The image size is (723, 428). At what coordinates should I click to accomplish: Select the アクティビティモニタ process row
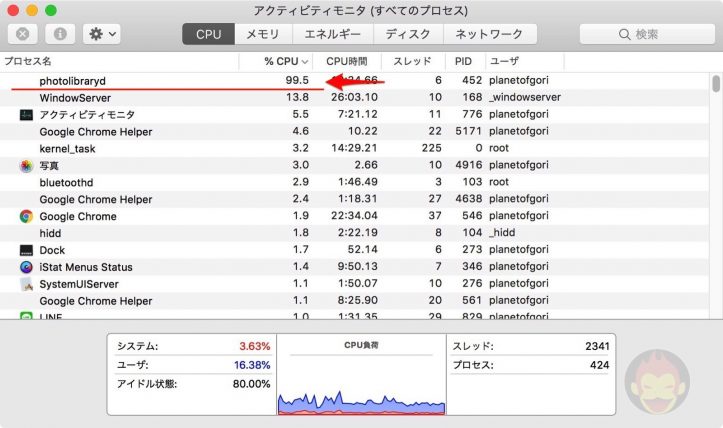point(354,115)
